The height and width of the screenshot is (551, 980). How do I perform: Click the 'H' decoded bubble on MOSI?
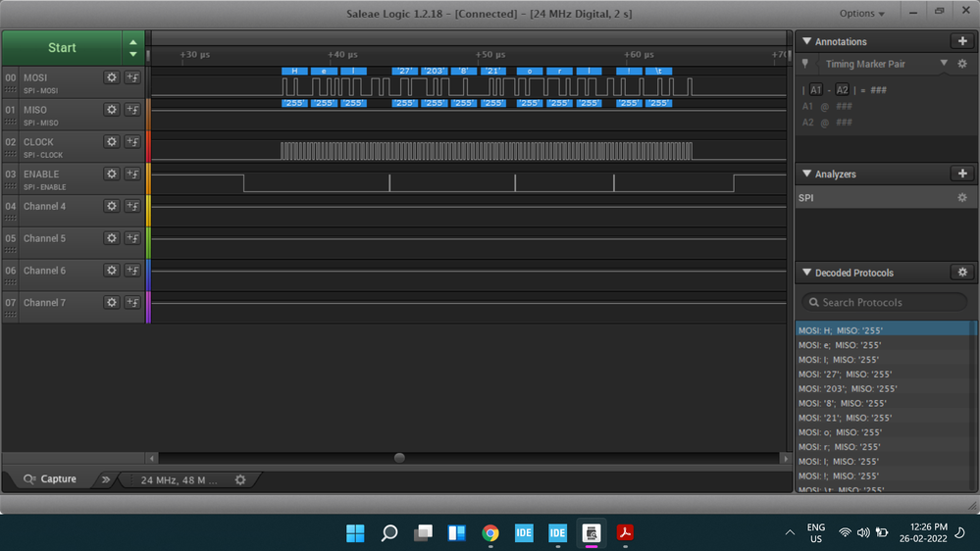[x=294, y=72]
